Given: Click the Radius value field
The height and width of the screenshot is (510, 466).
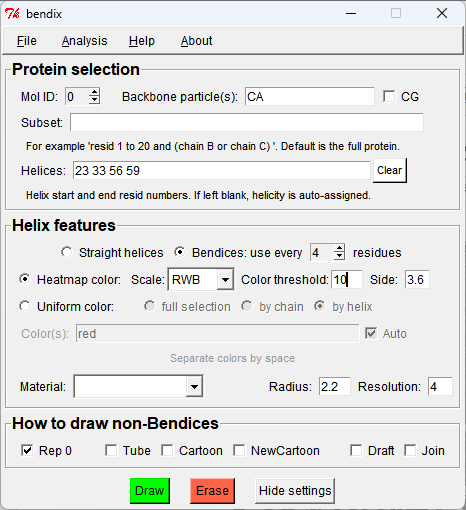Looking at the screenshot, I should (334, 387).
